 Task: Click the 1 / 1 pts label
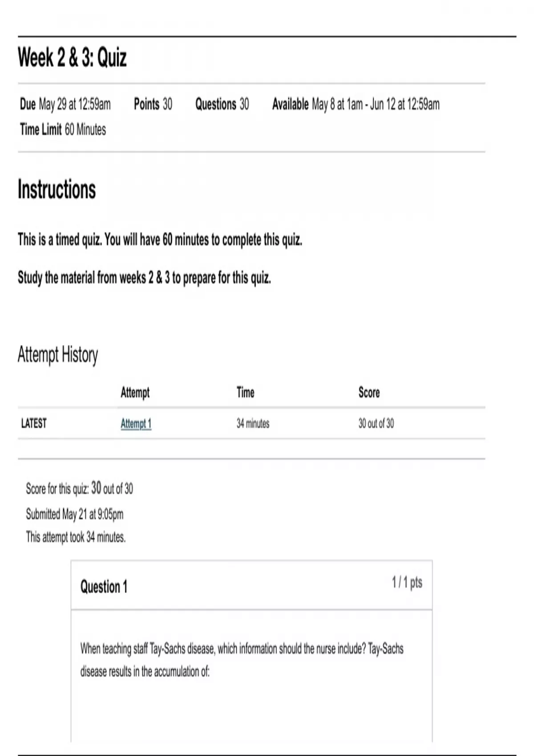click(407, 582)
